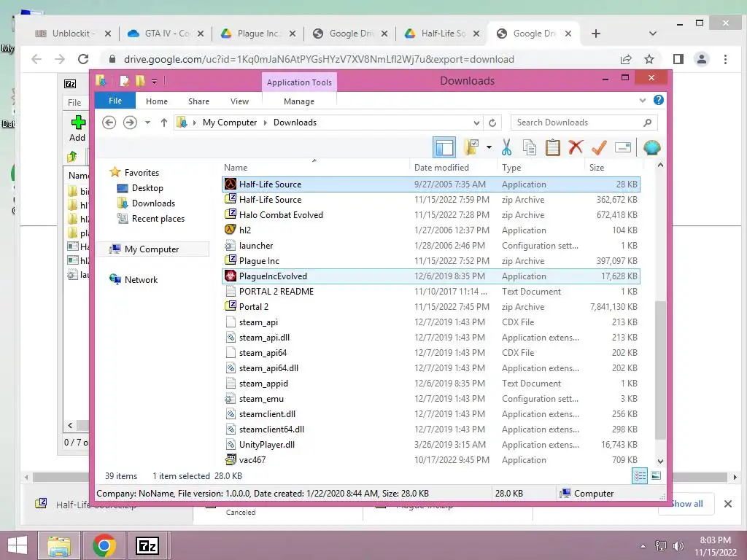Switch to details view icon in status bar
The height and width of the screenshot is (560, 747).
[x=639, y=475]
